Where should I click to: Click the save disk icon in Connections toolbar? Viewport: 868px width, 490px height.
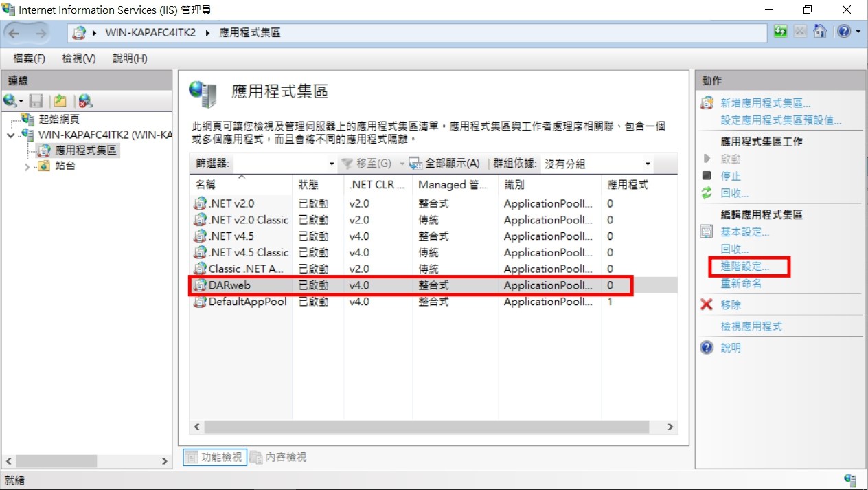pos(36,101)
